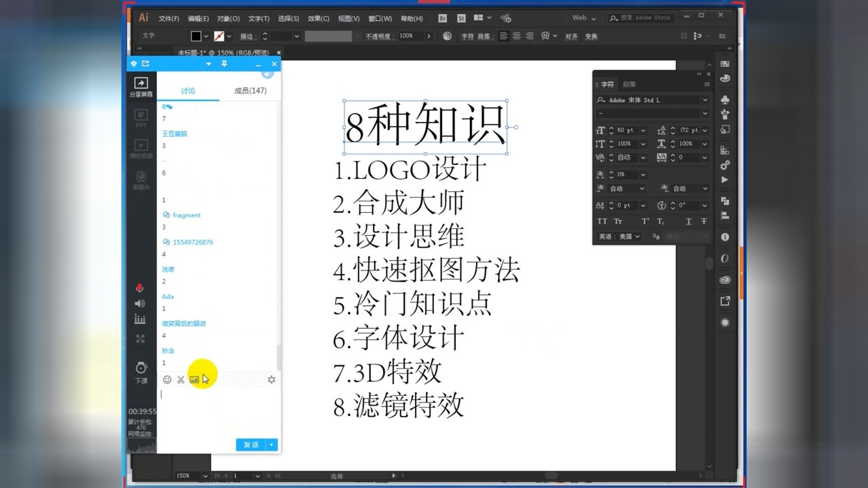
Task: Click the stroke color swatch with red slash
Action: 219,36
